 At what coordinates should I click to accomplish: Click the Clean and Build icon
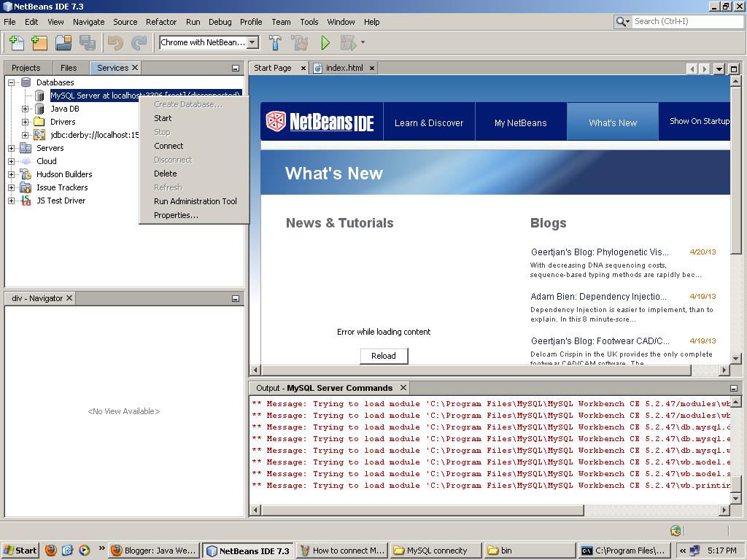pyautogui.click(x=300, y=43)
